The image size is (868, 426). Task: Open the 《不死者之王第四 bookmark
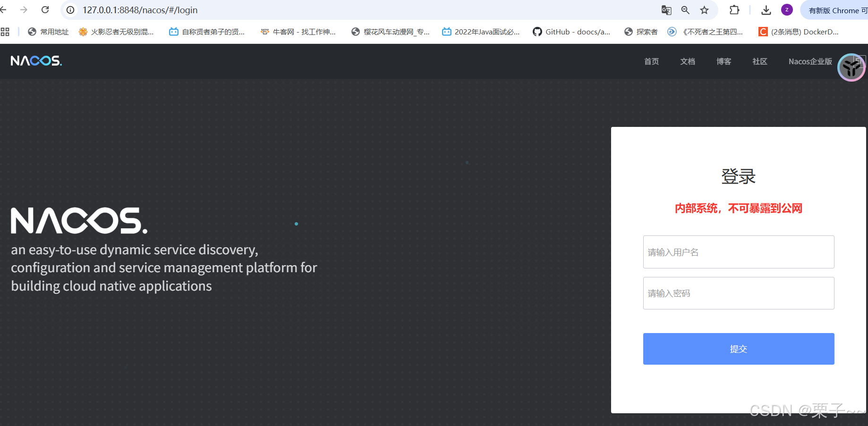705,32
